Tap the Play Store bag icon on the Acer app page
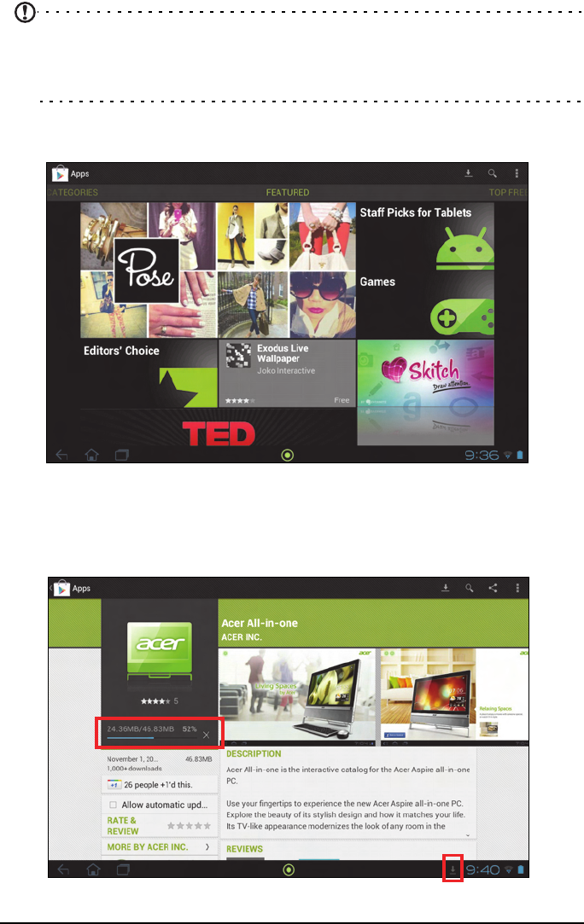The image size is (584, 924). point(61,588)
